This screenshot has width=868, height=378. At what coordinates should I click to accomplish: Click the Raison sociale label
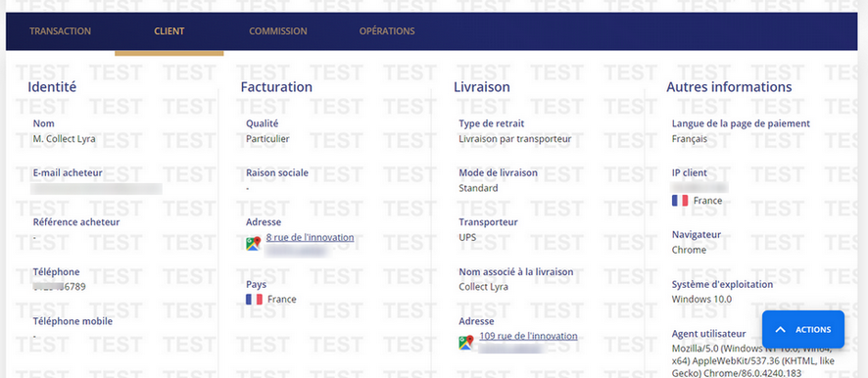pos(277,172)
